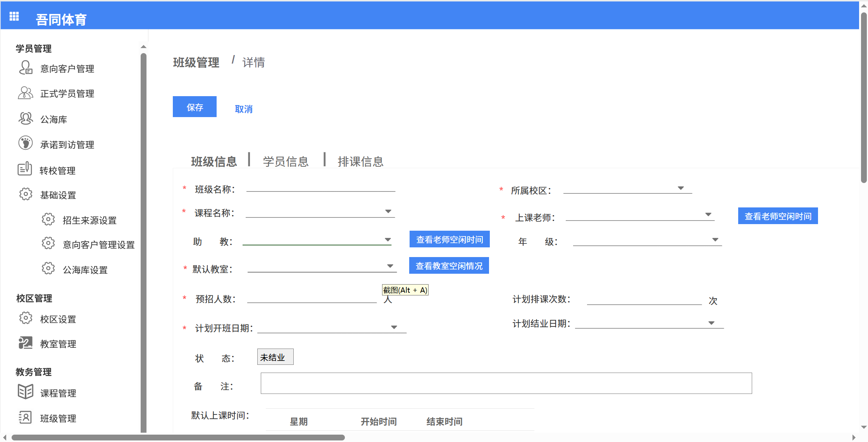Go to 承诺到访管理
The height and width of the screenshot is (442, 868).
pyautogui.click(x=67, y=144)
